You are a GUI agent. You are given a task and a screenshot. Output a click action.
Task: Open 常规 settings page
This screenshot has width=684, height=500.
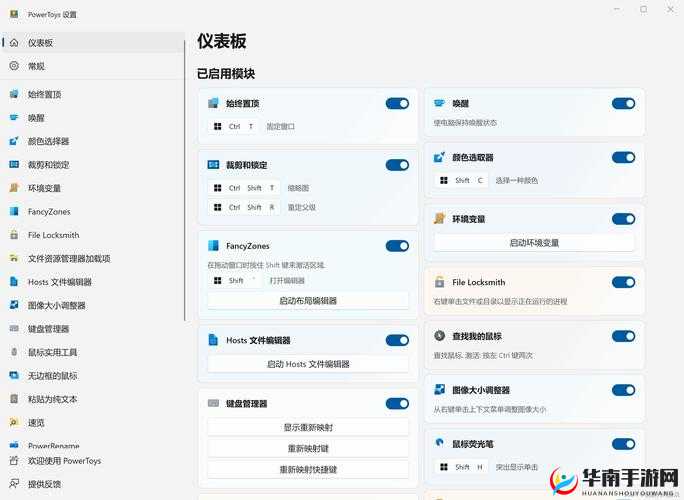(92, 66)
